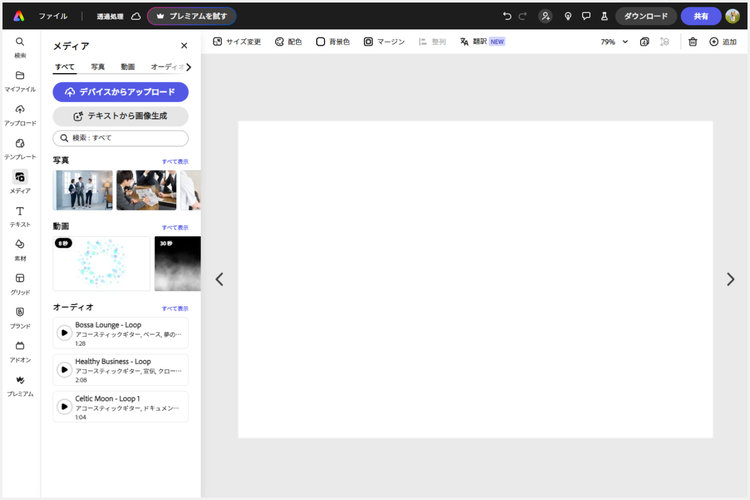Select the Bossa Lounge - Loop title text
This screenshot has height=500, width=750.
pos(108,325)
